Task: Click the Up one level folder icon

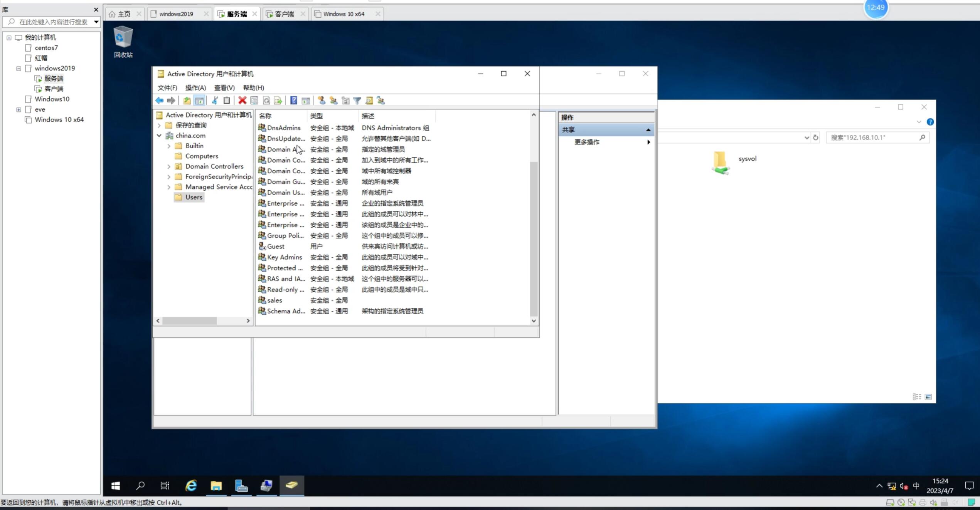Action: coord(187,101)
